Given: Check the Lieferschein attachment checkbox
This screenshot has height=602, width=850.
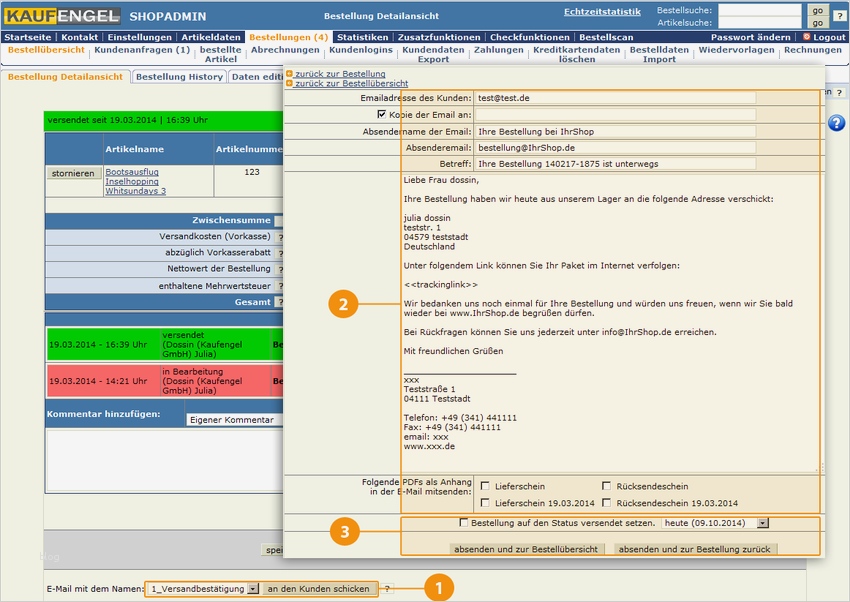Looking at the screenshot, I should [485, 486].
